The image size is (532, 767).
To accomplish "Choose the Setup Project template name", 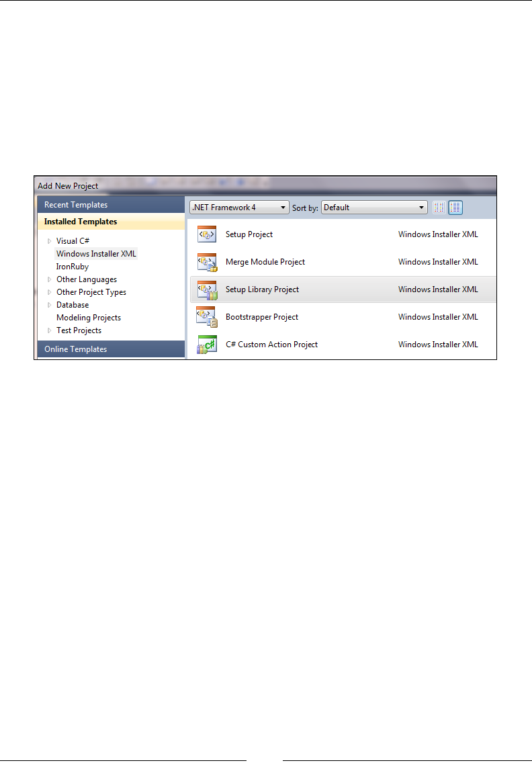I will click(x=249, y=234).
